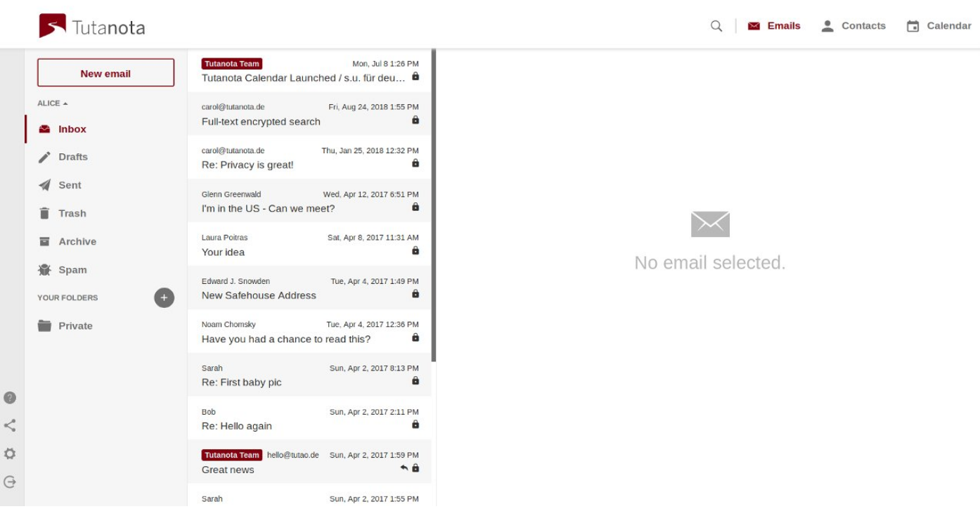Image resolution: width=980 pixels, height=509 pixels.
Task: Click the share icon in left rail
Action: 10,425
